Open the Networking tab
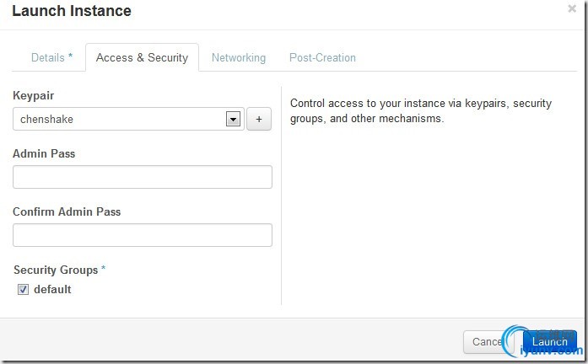Image resolution: width=588 pixels, height=364 pixels. [x=238, y=58]
